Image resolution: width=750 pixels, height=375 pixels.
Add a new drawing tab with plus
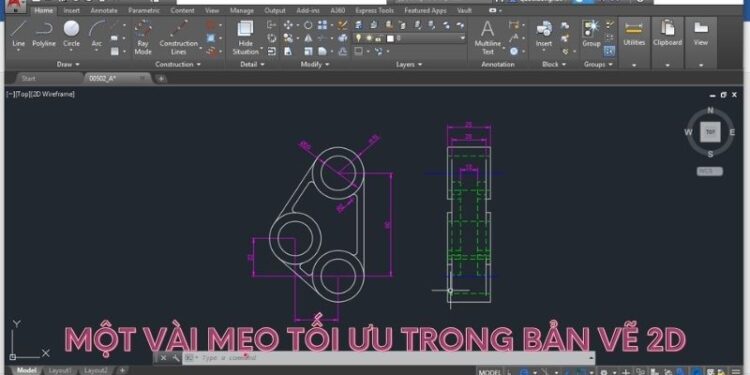(x=161, y=78)
